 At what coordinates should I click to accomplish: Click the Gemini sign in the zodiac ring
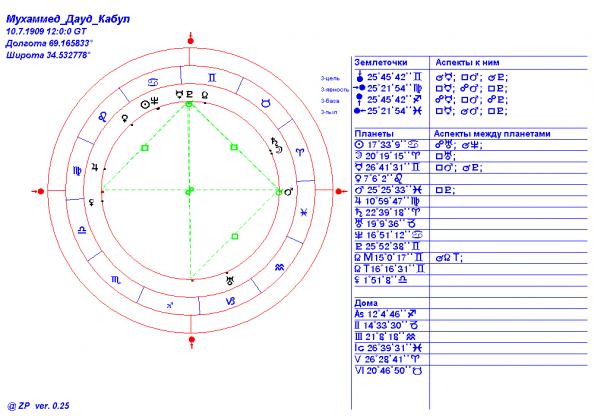212,78
